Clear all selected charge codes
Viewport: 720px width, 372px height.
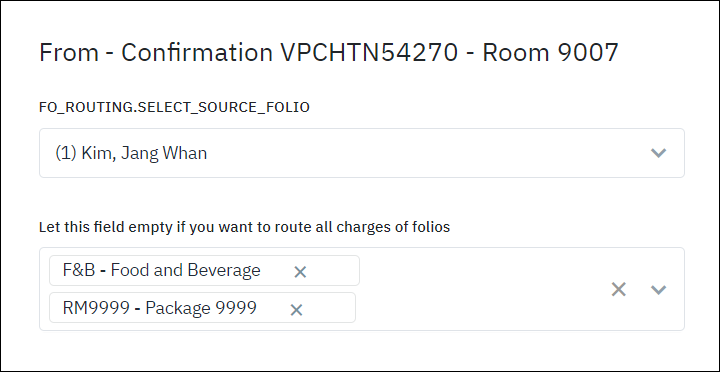pyautogui.click(x=619, y=289)
